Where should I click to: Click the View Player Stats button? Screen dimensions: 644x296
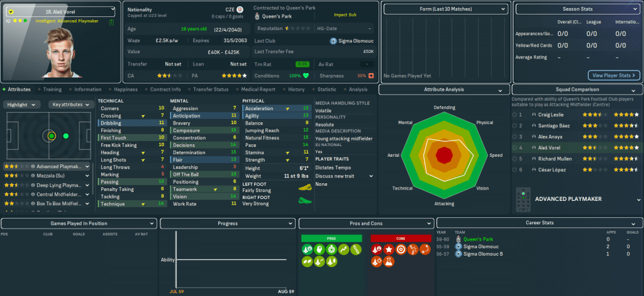pyautogui.click(x=614, y=75)
